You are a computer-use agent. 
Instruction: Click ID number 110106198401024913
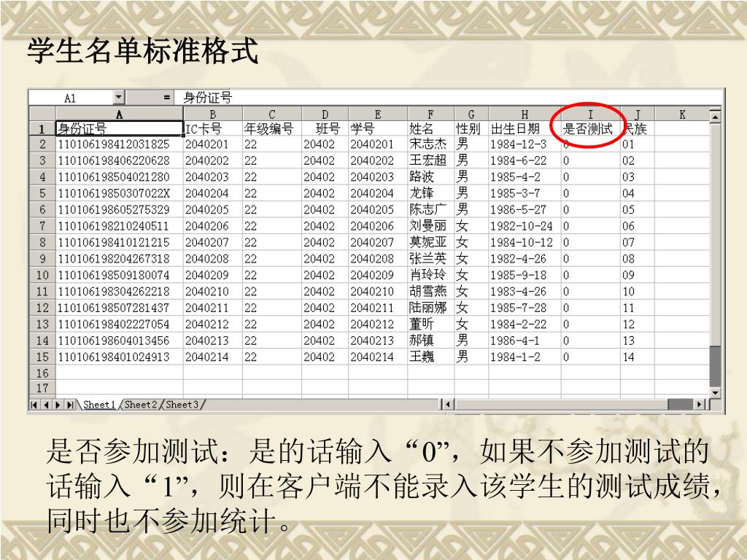(x=120, y=357)
